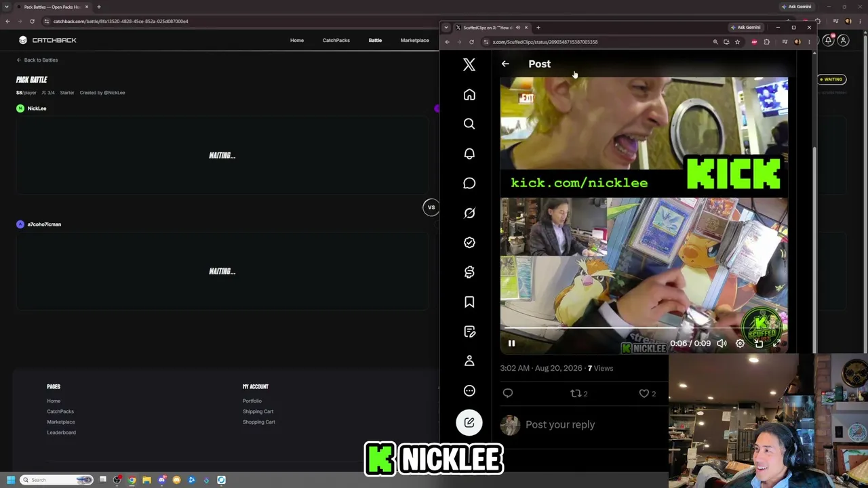Open X home from the X logo
The height and width of the screenshot is (488, 868).
[x=469, y=64]
